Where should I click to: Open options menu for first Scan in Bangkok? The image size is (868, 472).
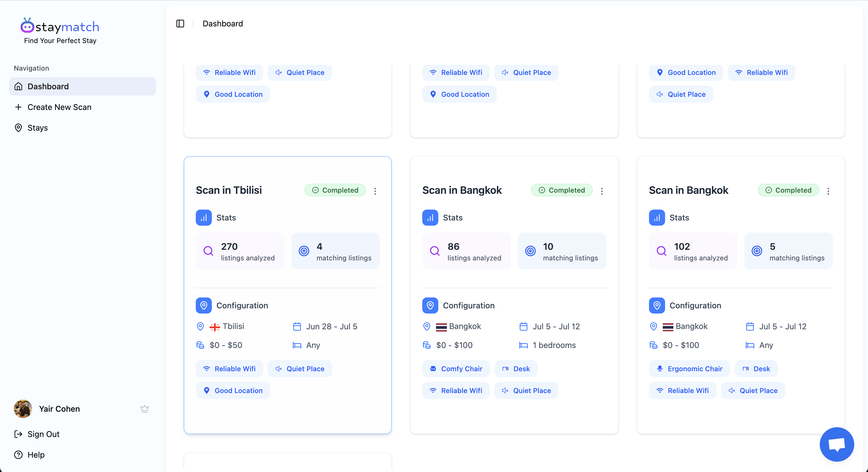pyautogui.click(x=602, y=191)
